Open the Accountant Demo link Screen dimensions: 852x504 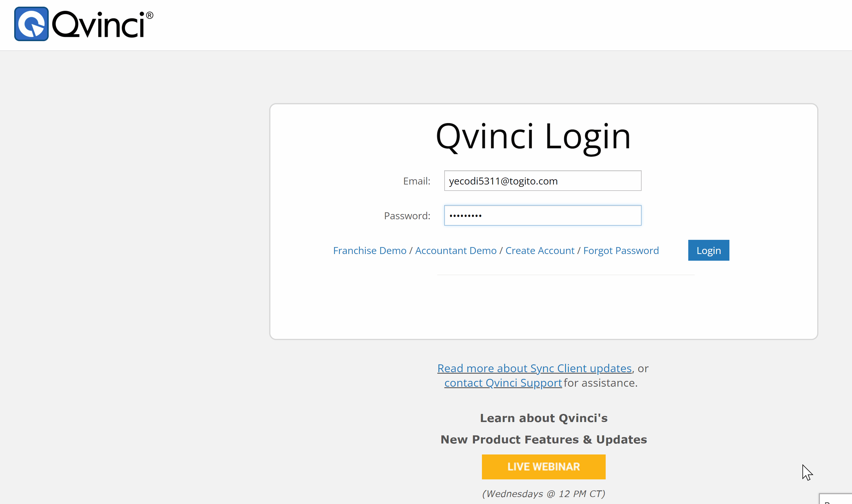point(456,250)
